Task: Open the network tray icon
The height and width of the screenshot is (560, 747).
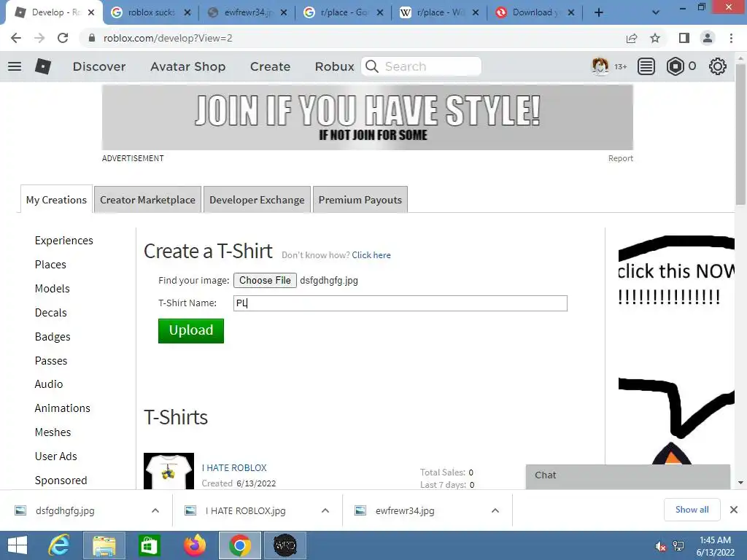Action: [678, 546]
